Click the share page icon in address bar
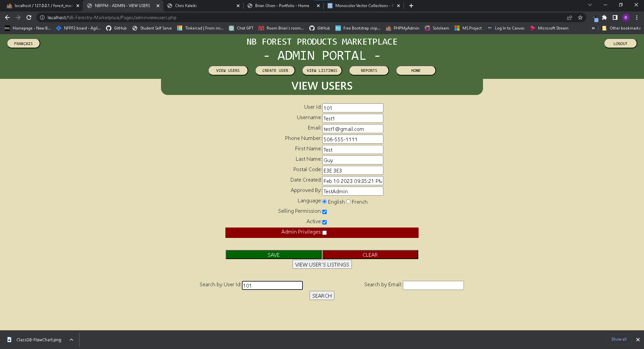The height and width of the screenshot is (349, 644). [570, 17]
